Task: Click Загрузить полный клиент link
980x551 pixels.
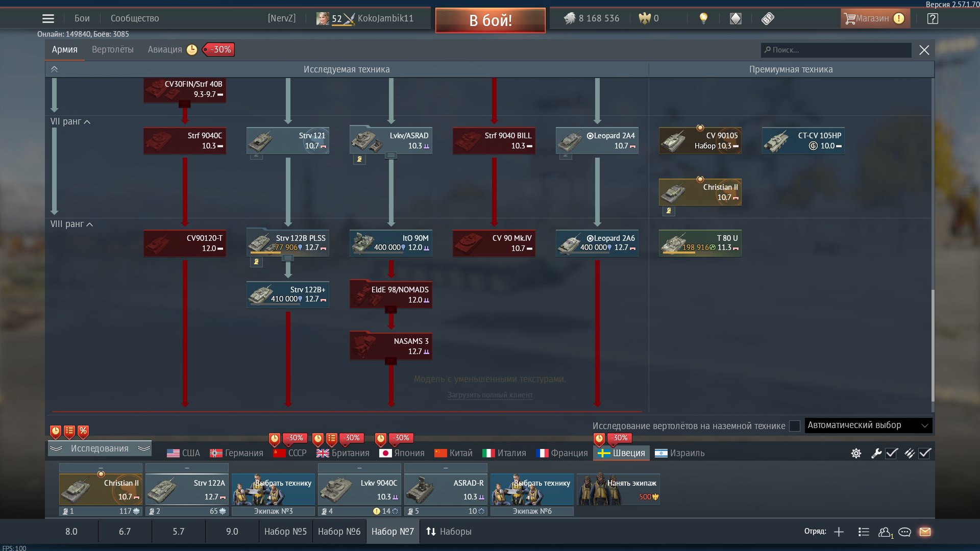Action: pos(490,395)
